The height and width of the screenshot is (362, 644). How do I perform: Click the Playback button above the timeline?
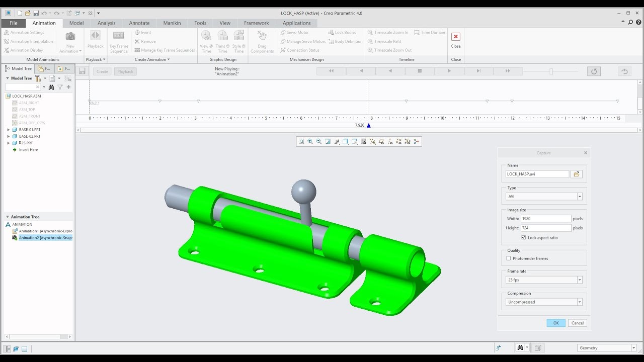125,71
